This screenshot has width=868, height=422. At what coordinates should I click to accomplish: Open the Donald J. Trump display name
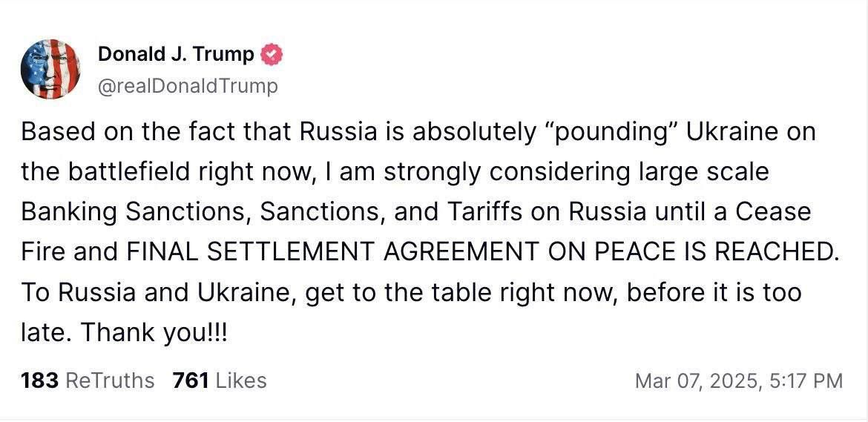(176, 54)
